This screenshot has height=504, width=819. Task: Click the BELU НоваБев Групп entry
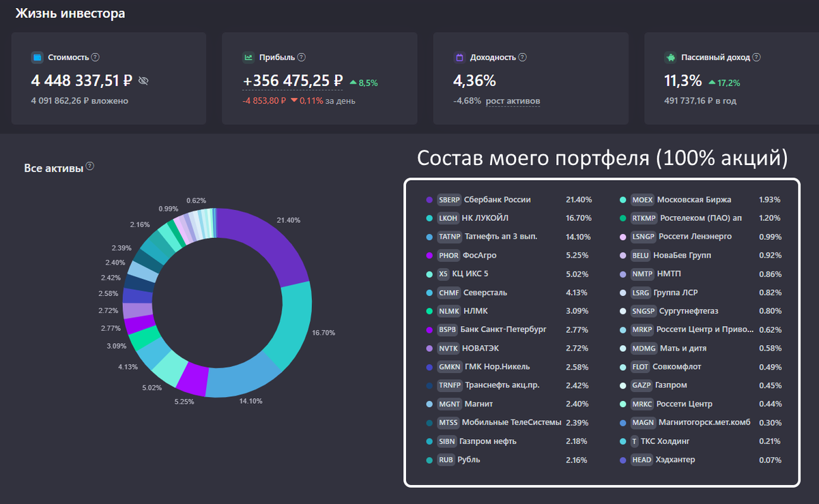[x=701, y=255]
